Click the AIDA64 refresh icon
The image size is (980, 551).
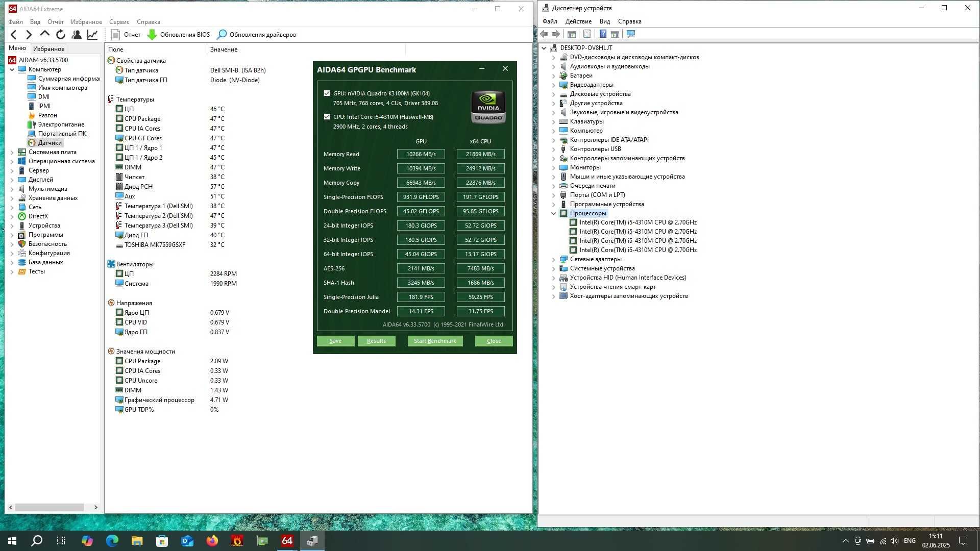pyautogui.click(x=61, y=35)
